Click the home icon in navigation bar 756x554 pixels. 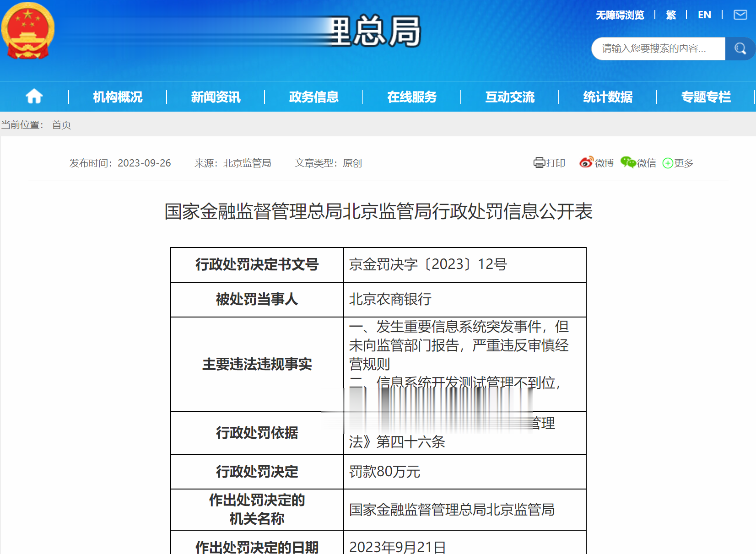click(x=34, y=97)
